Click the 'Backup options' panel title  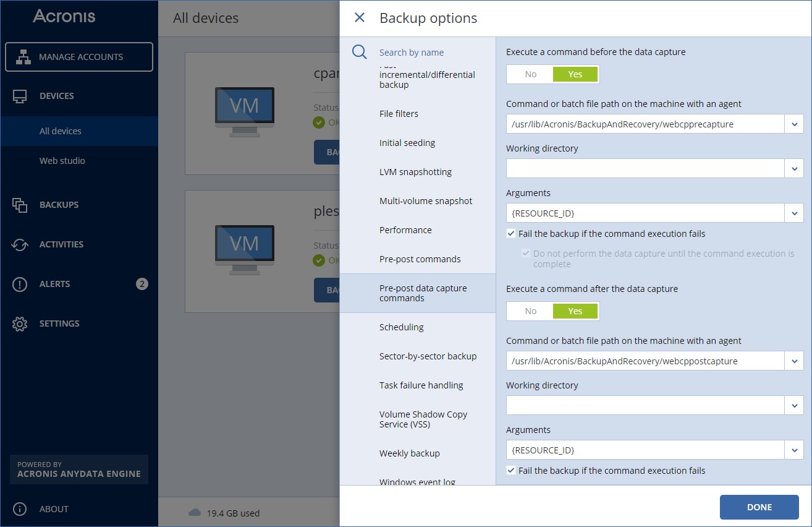click(428, 19)
